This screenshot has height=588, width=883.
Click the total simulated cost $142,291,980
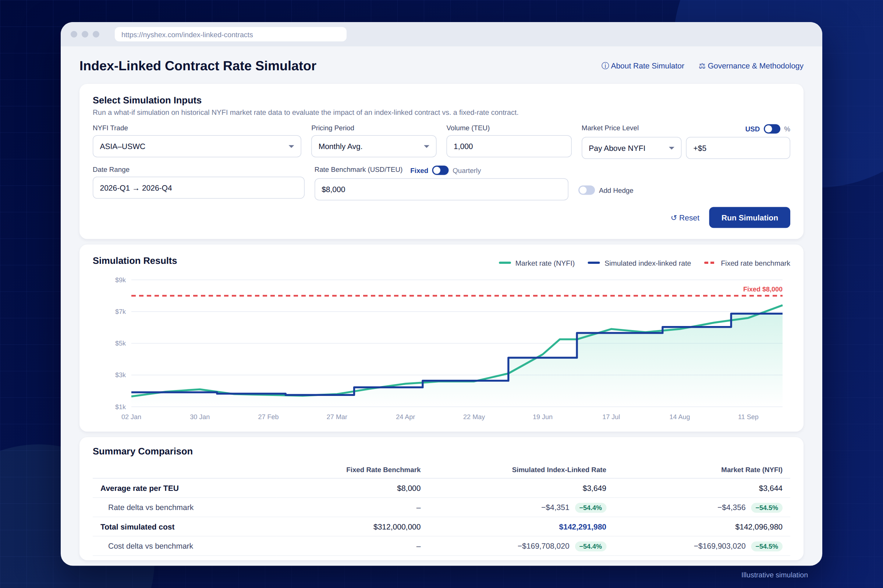582,527
